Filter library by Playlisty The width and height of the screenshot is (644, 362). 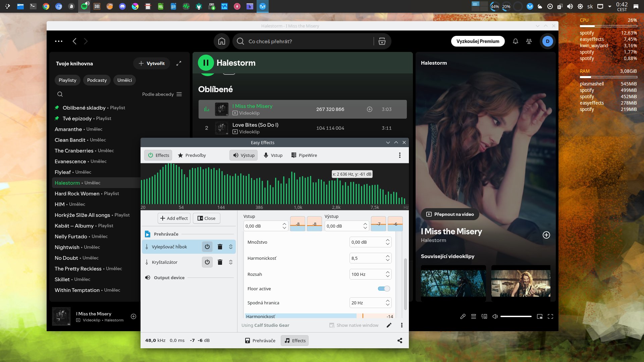click(x=67, y=80)
